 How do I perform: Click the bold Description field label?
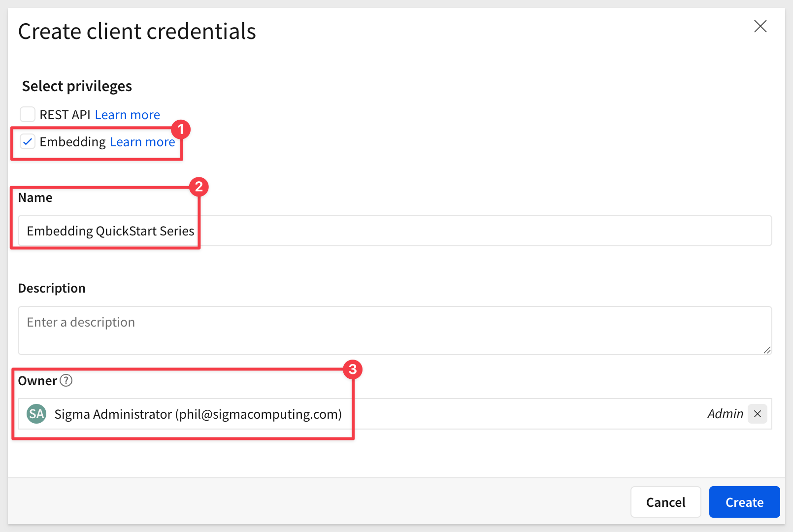click(x=52, y=288)
